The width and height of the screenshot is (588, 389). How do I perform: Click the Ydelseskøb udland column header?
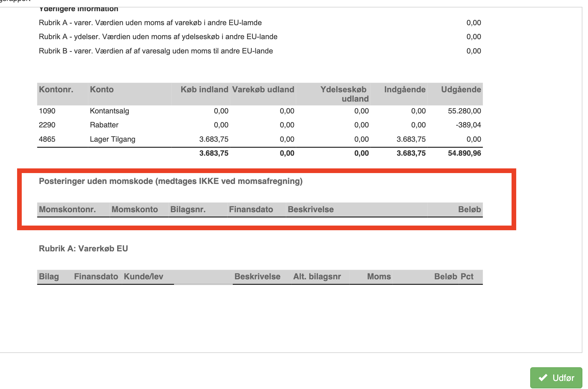344,94
